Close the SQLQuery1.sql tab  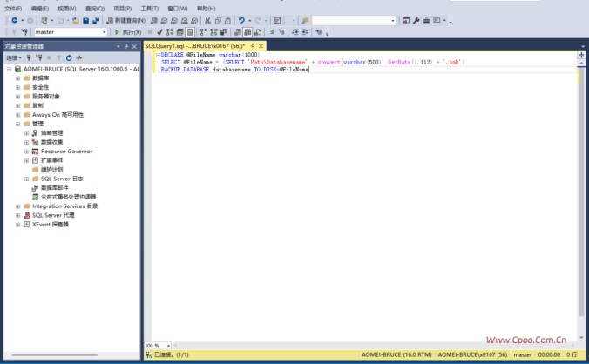[261, 46]
